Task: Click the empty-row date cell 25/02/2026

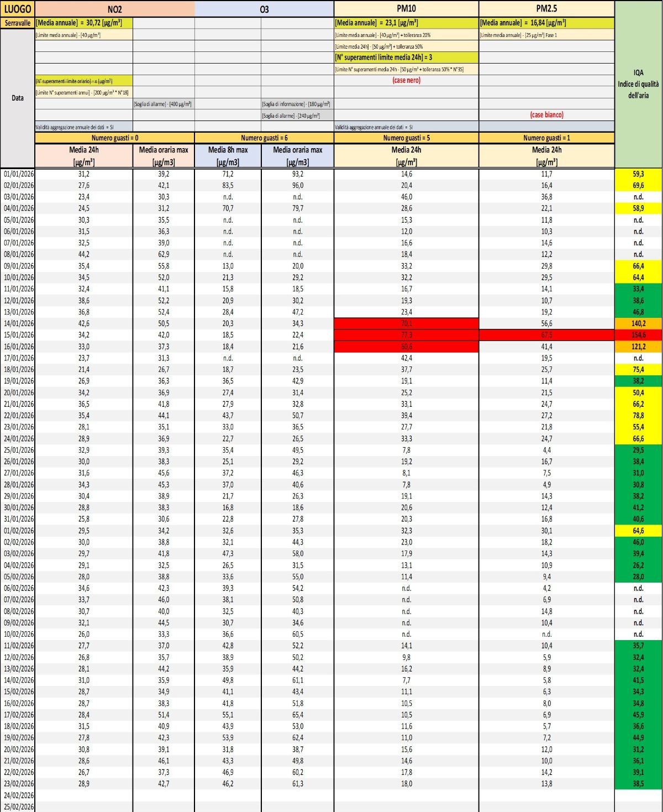Action: 18,806
